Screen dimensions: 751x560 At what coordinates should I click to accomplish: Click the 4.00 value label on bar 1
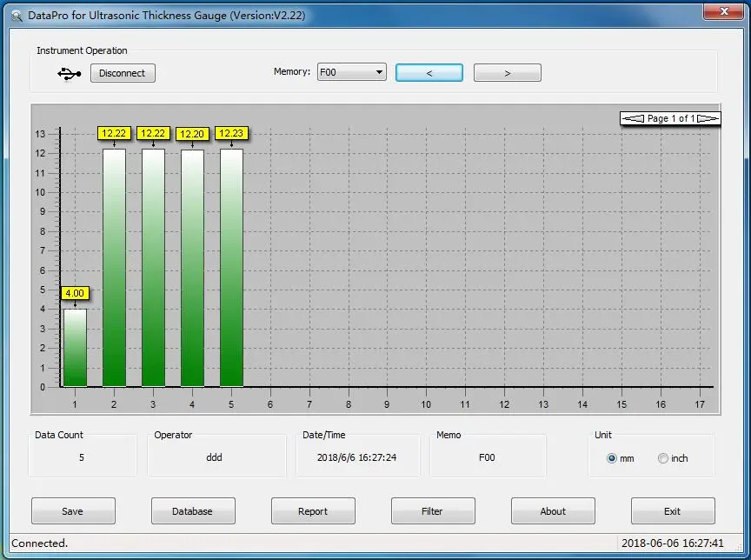click(x=75, y=293)
